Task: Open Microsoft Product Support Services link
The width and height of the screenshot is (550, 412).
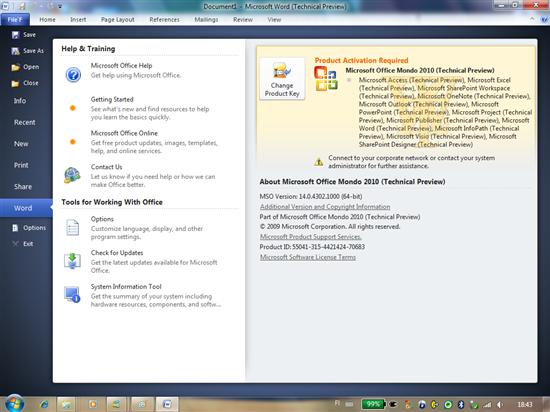Action: pos(310,237)
